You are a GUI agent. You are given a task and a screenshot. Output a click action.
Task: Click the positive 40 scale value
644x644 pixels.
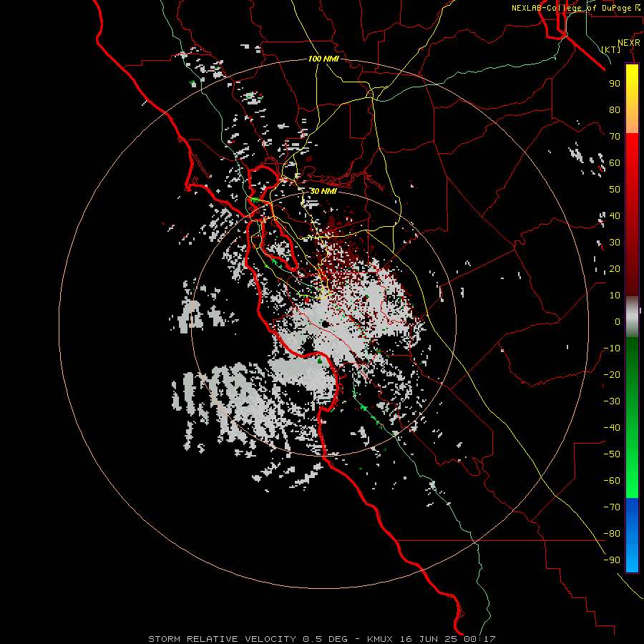click(x=615, y=215)
